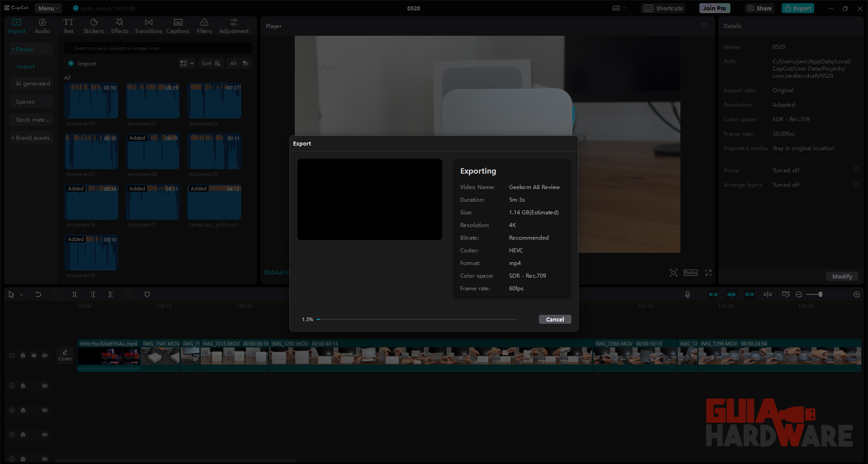Lock the first audio track
The image size is (868, 464).
(23, 386)
